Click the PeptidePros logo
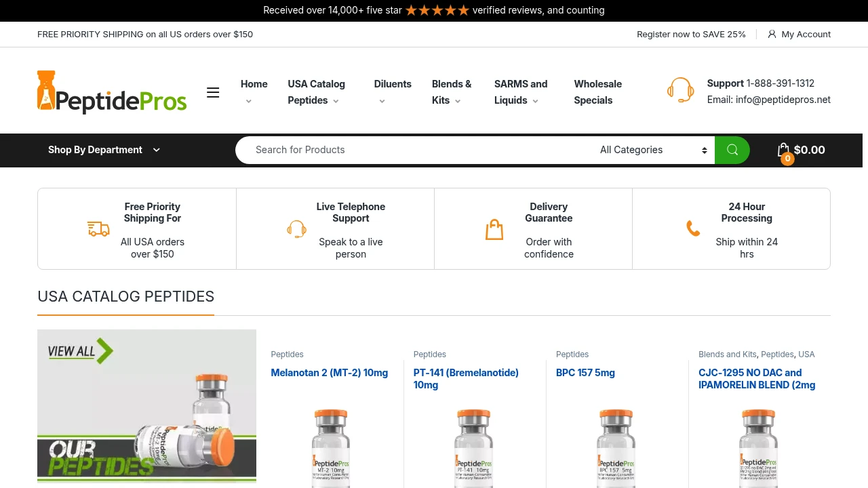This screenshot has height=488, width=868. [112, 92]
